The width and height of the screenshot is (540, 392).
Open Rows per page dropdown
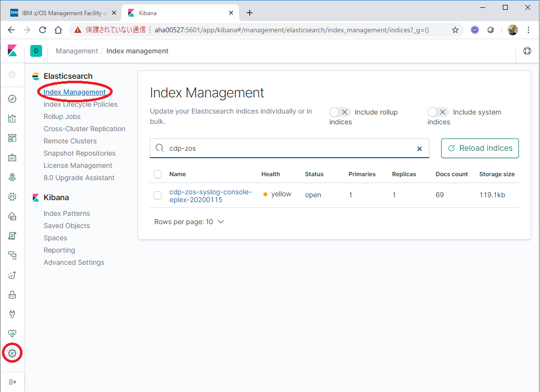(x=189, y=222)
